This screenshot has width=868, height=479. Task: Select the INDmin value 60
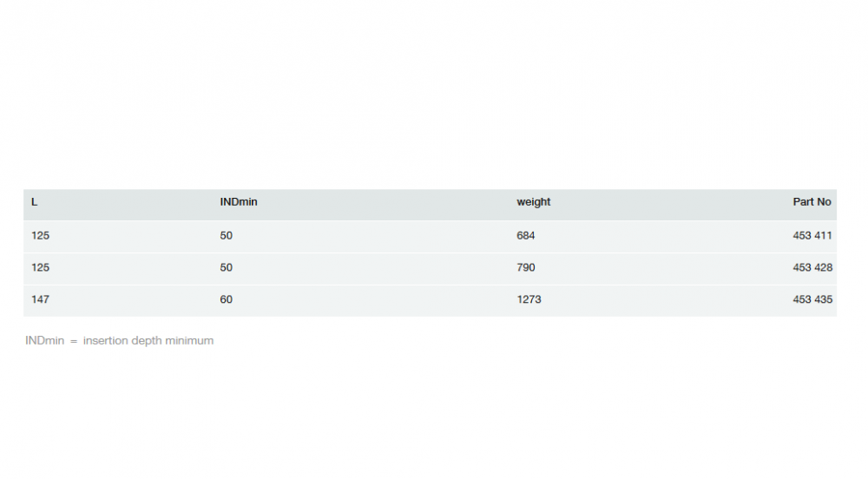pos(227,299)
